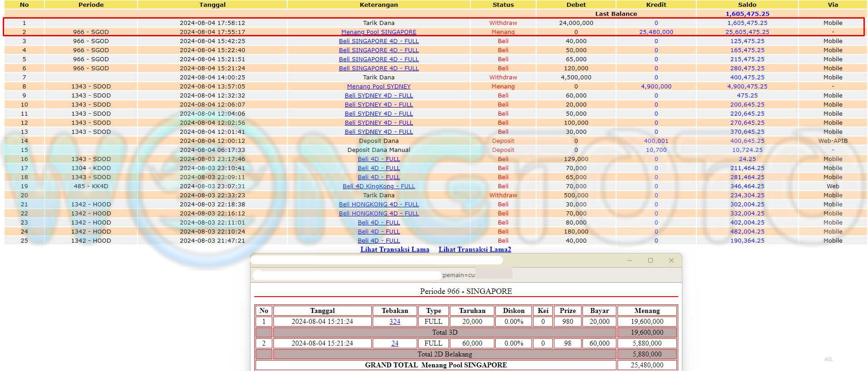
Task: Open Beli SYDNEY 4D link in row 9
Action: [x=379, y=96]
